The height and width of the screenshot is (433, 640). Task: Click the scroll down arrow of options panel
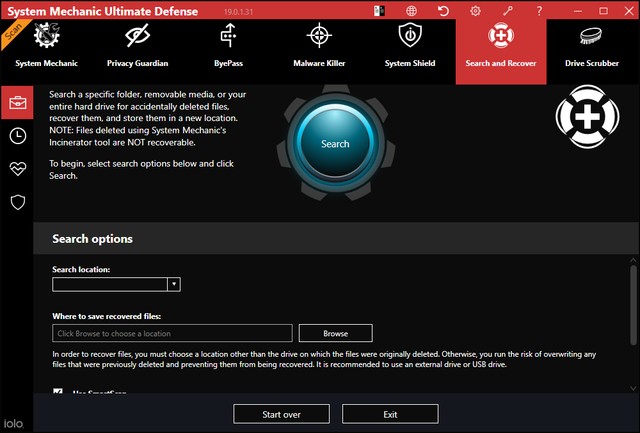point(633,388)
